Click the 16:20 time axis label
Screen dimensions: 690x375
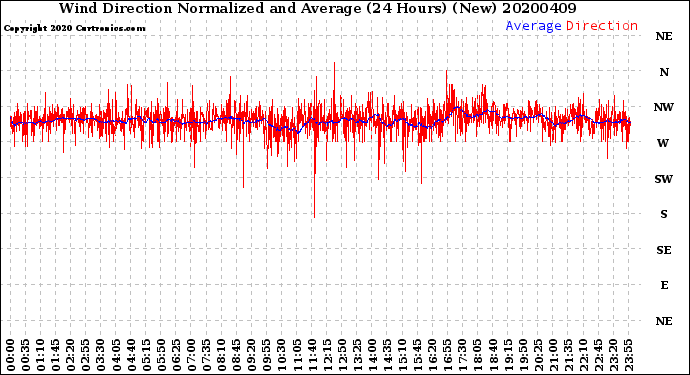pyautogui.click(x=433, y=355)
